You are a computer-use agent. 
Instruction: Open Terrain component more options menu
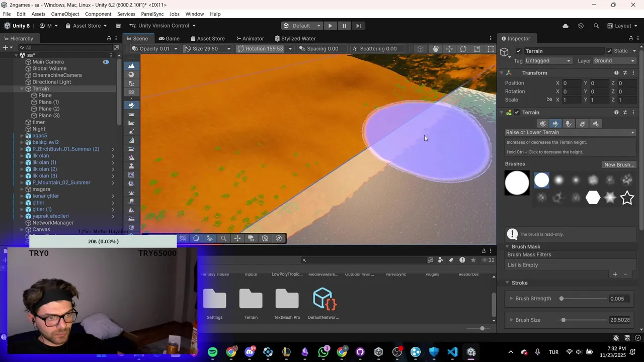633,113
